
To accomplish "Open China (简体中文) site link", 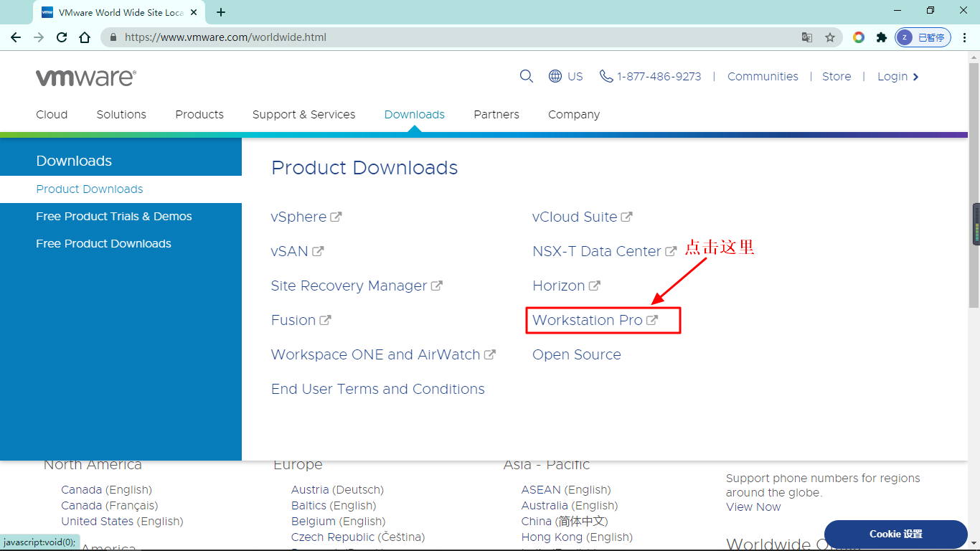I will point(565,522).
